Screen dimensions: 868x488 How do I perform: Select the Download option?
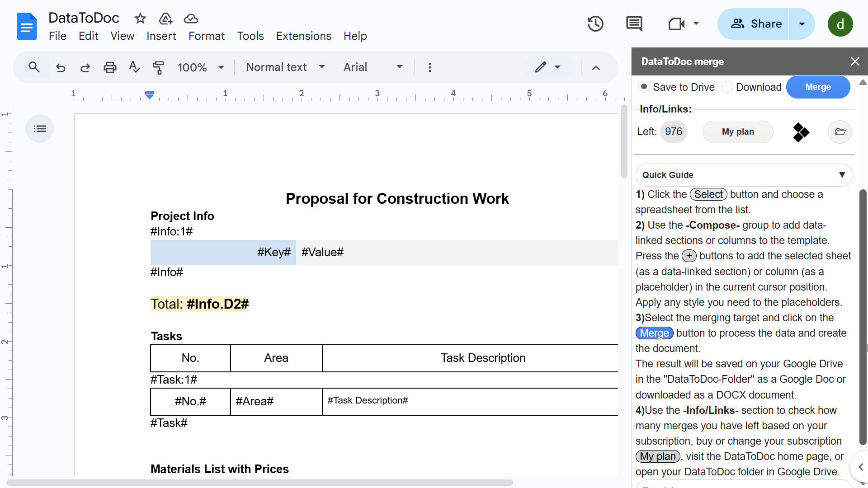727,87
